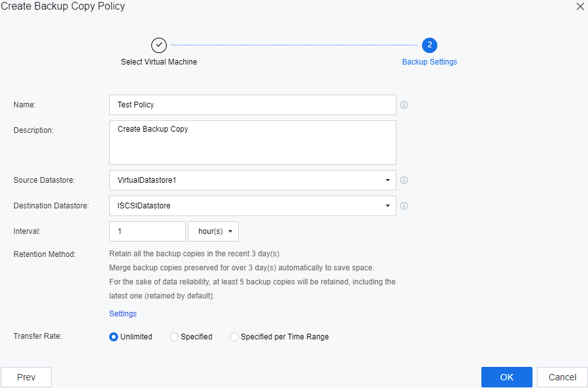The width and height of the screenshot is (588, 388).
Task: Open the retention method Settings link
Action: coord(123,314)
